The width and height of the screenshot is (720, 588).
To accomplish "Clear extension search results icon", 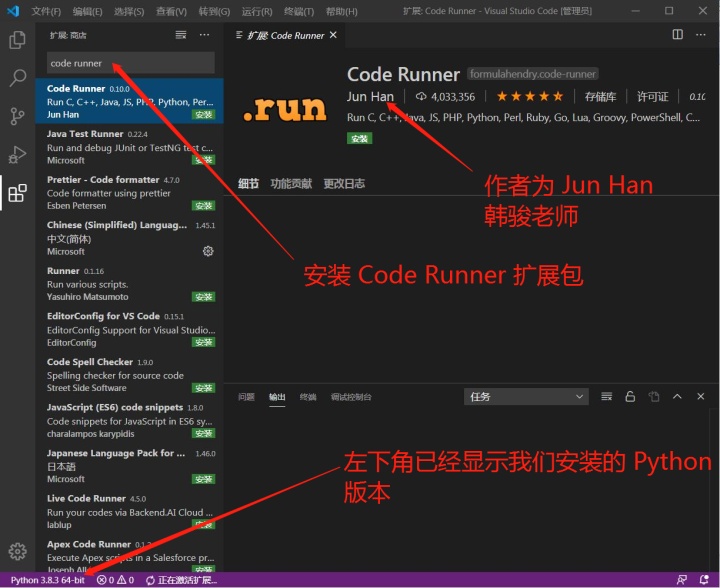I will tap(181, 35).
